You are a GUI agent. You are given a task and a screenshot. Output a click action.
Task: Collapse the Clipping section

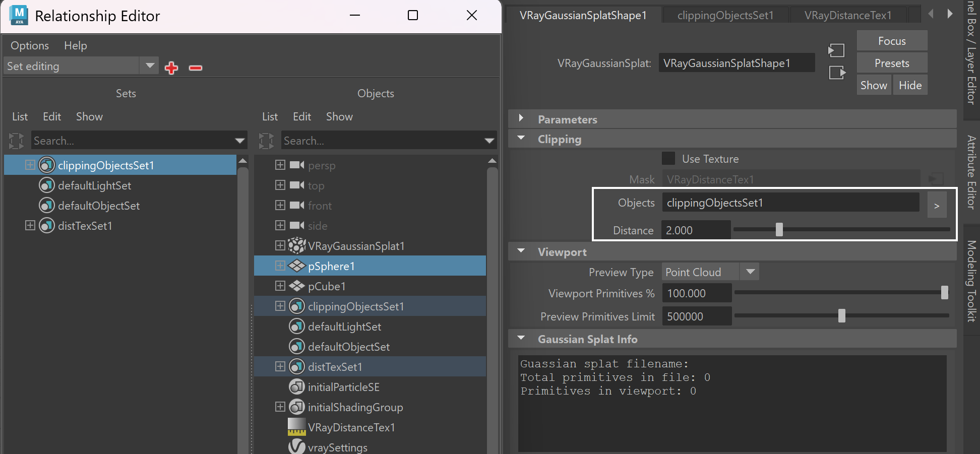coord(521,138)
